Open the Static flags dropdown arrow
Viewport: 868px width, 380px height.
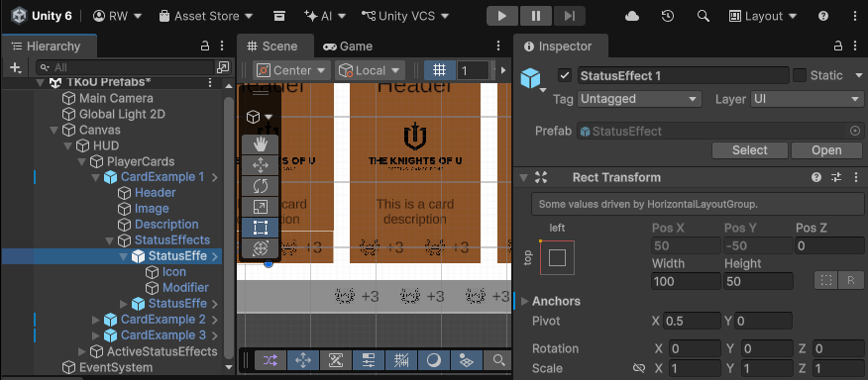coord(859,75)
